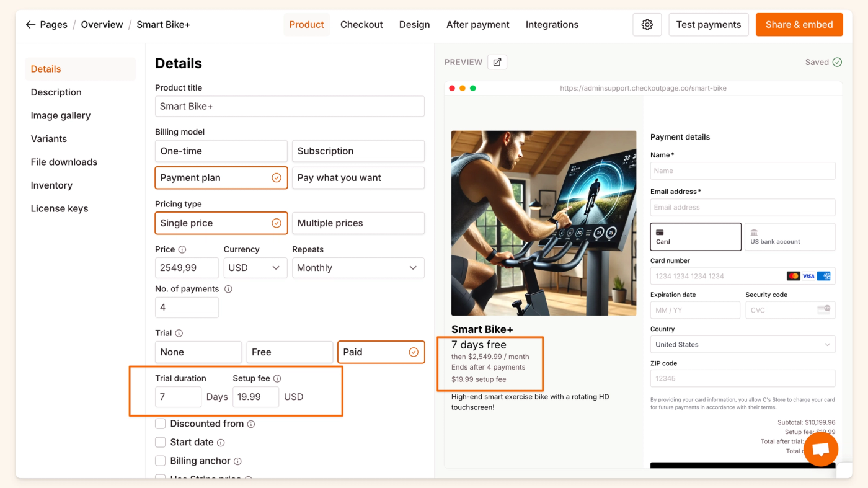Click the Saved status checkmark icon
The height and width of the screenshot is (488, 868).
(x=837, y=62)
